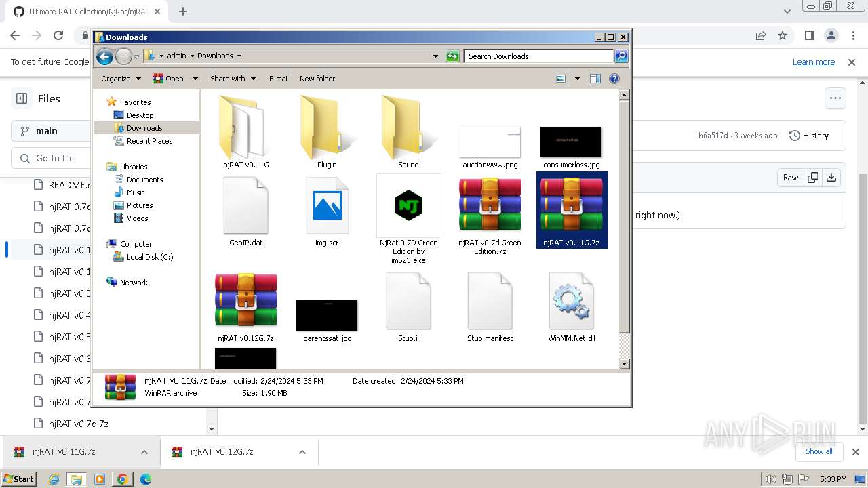Screen dimensions: 868x488
Task: Expand the Open dropdown arrow
Action: click(x=195, y=79)
